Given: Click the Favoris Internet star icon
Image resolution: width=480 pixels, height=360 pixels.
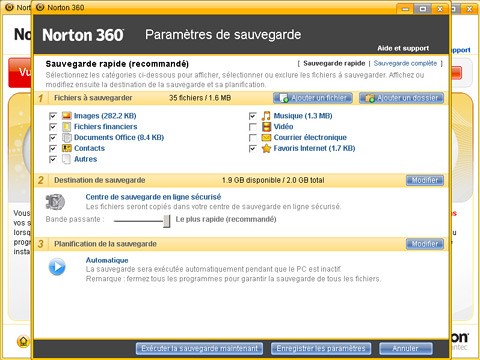Looking at the screenshot, I should (266, 148).
